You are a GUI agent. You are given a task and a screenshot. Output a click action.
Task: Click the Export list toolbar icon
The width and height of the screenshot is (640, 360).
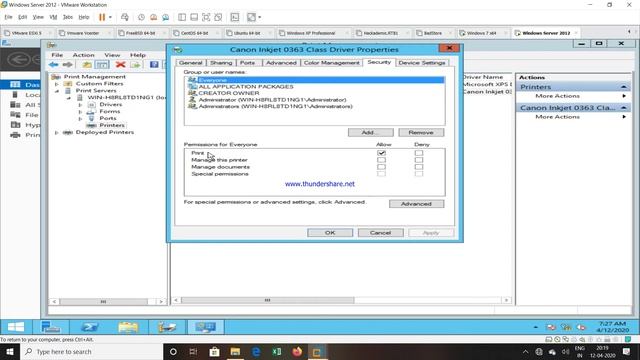136,64
